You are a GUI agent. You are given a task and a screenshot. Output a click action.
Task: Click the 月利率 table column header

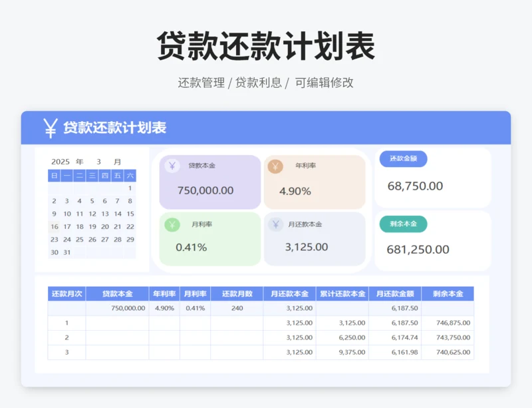pos(195,294)
